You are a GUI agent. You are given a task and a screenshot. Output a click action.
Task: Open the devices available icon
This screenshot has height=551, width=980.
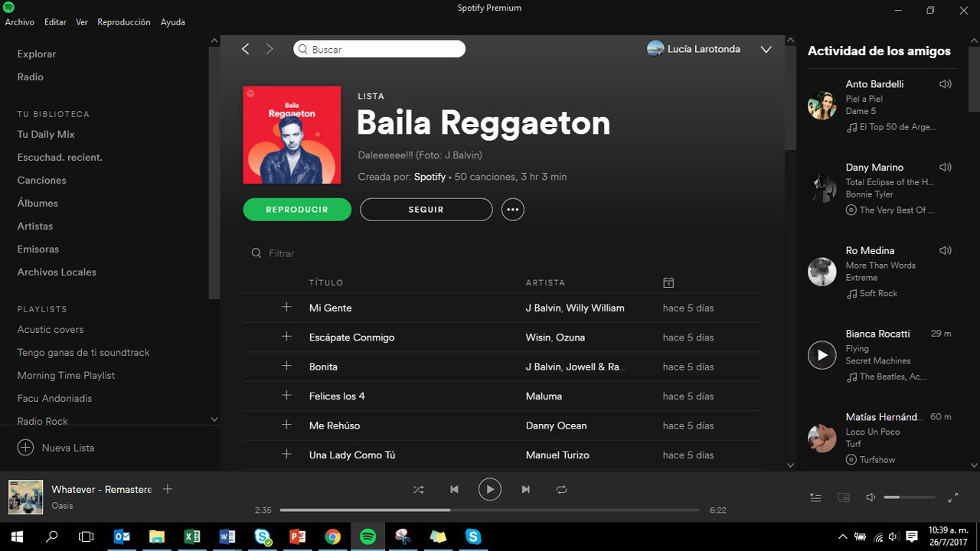click(844, 497)
